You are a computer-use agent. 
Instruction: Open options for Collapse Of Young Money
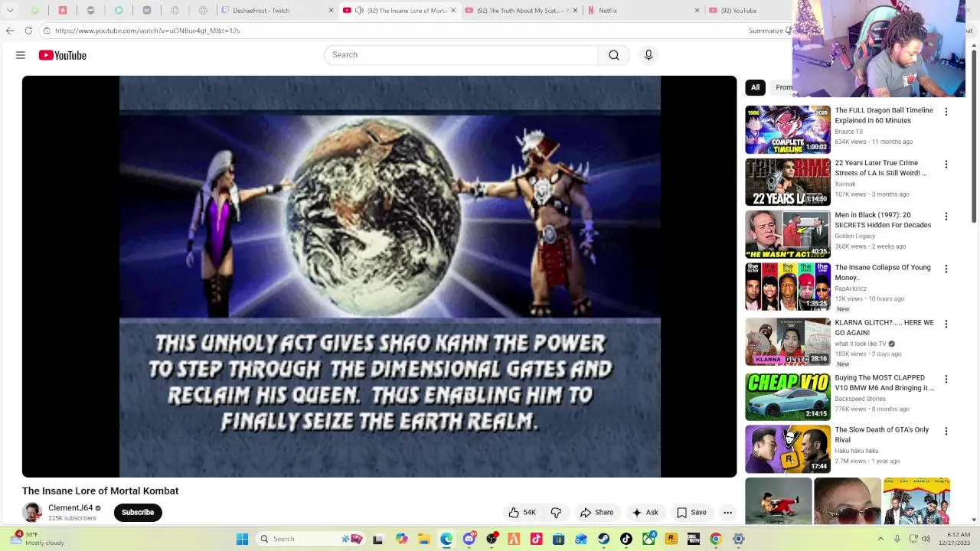click(946, 269)
